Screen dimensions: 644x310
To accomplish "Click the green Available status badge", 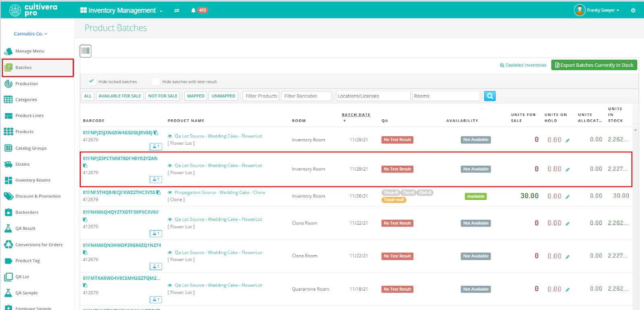I will (x=476, y=196).
